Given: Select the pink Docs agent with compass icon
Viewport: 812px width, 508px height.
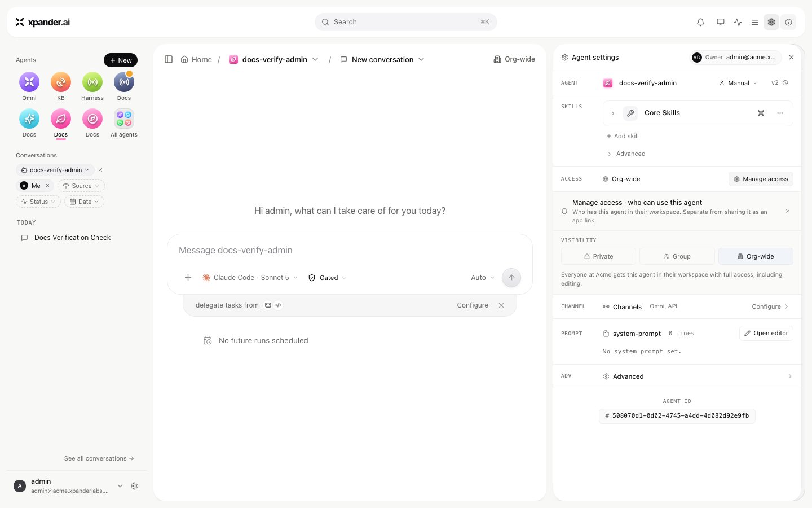Looking at the screenshot, I should click(x=92, y=119).
